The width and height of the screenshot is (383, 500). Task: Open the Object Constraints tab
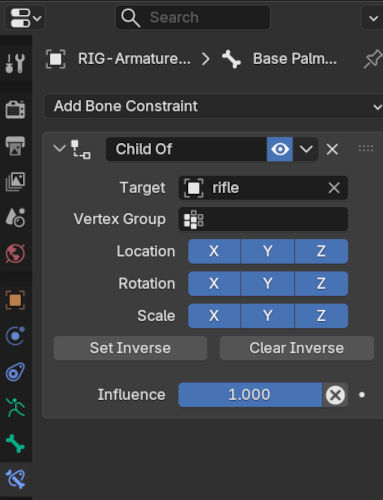tap(15, 372)
